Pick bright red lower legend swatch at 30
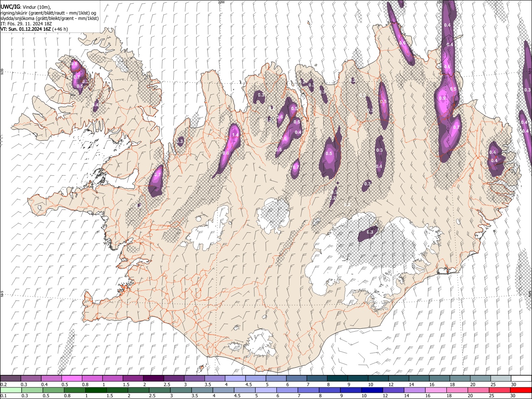532x399 pixels. pos(521,390)
